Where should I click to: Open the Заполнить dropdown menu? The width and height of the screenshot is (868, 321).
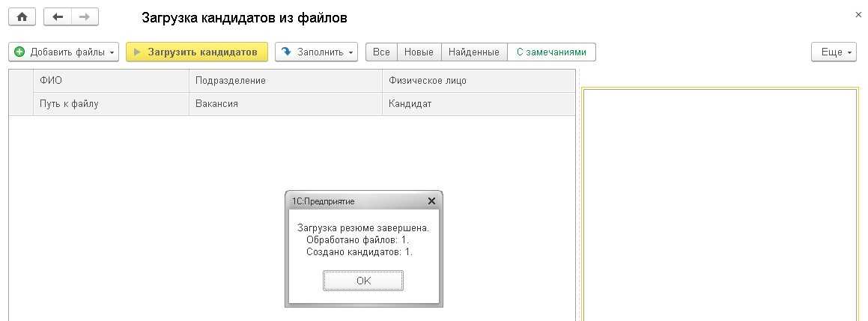(350, 52)
